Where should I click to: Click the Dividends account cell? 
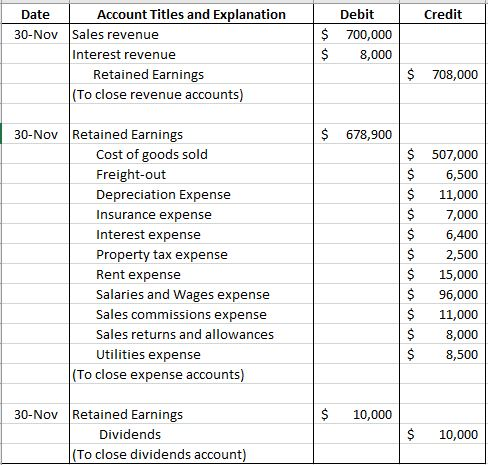pyautogui.click(x=191, y=434)
